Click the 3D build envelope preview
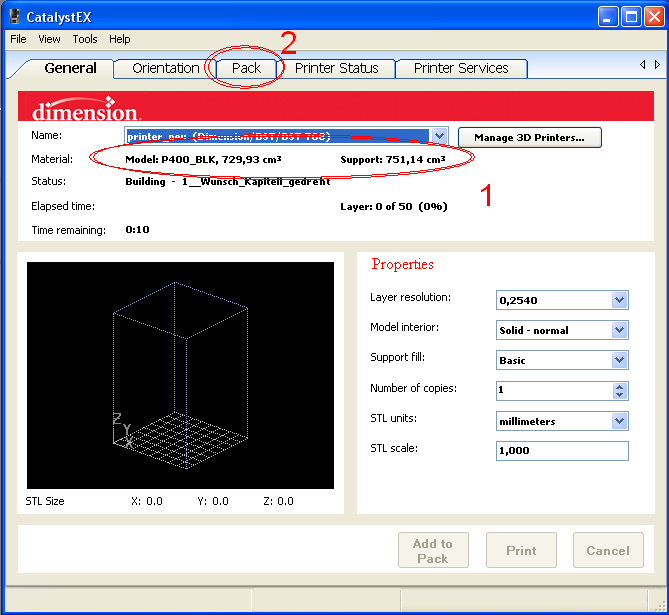The image size is (669, 615). [180, 375]
